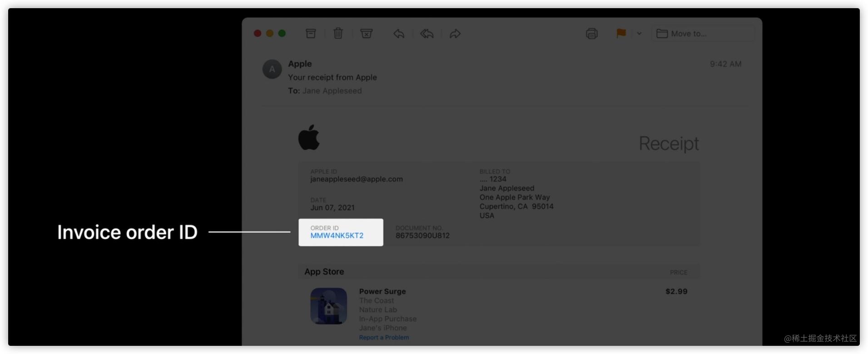Click the $2.99 price
868x354 pixels.
click(x=676, y=291)
